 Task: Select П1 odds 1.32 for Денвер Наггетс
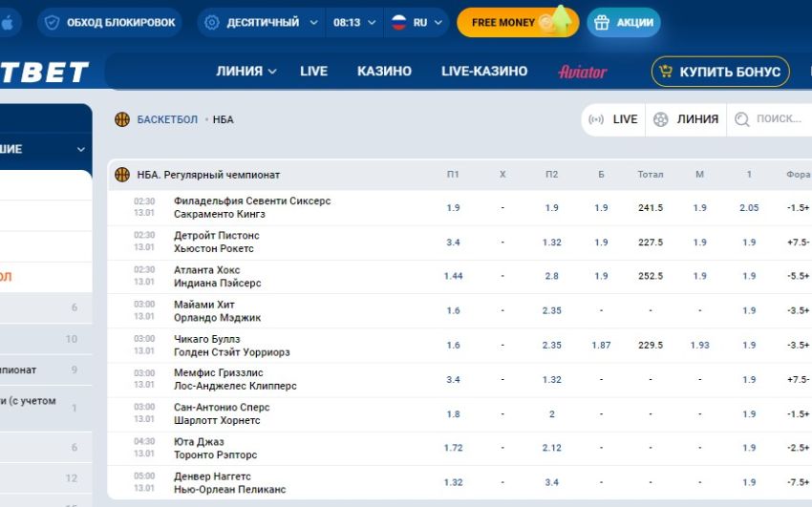click(453, 483)
